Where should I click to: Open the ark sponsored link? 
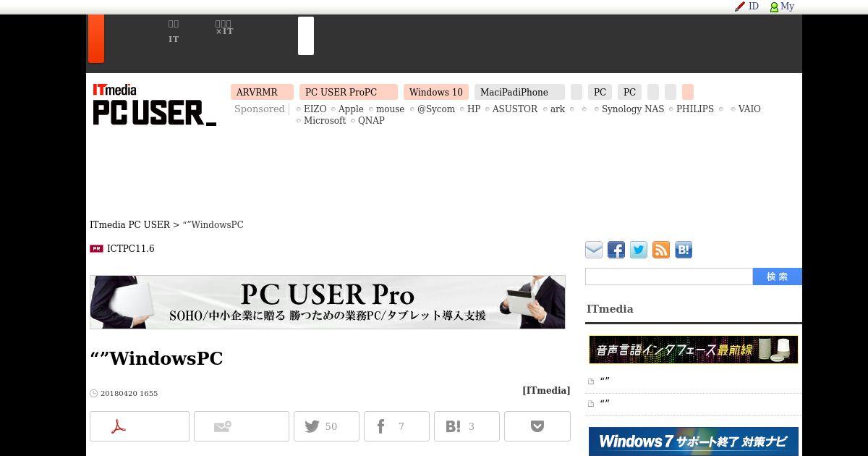[558, 109]
